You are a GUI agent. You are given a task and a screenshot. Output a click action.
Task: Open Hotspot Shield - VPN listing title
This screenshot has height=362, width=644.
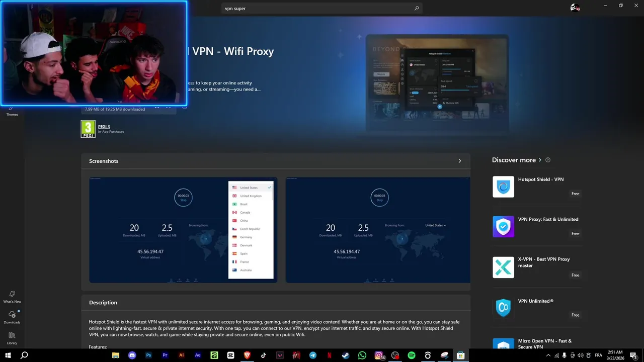coord(541,179)
